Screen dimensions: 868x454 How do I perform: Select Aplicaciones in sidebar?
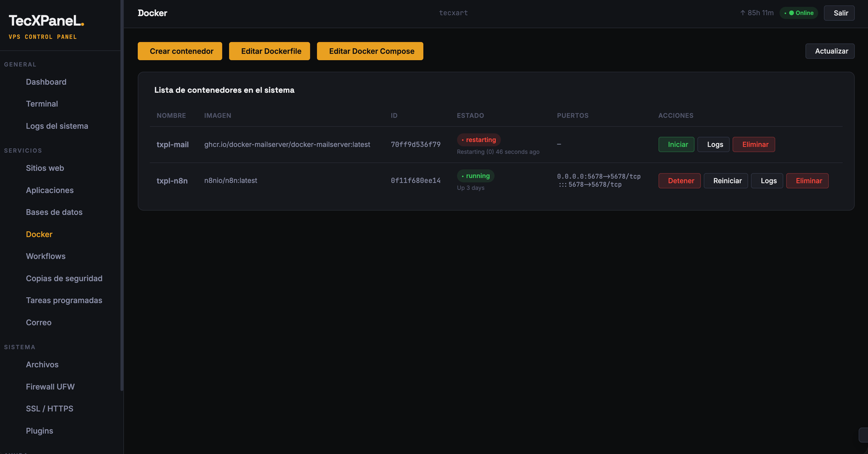50,190
